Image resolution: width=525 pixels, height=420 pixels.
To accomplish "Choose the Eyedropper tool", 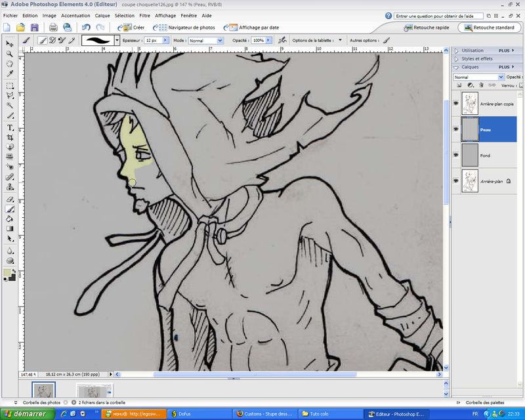I will pos(10,73).
